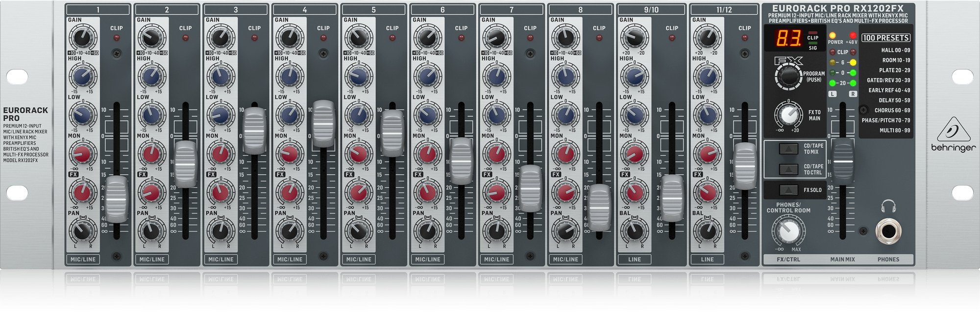Click the channel 2 red MON knob
This screenshot has width=980, height=317.
[x=151, y=154]
